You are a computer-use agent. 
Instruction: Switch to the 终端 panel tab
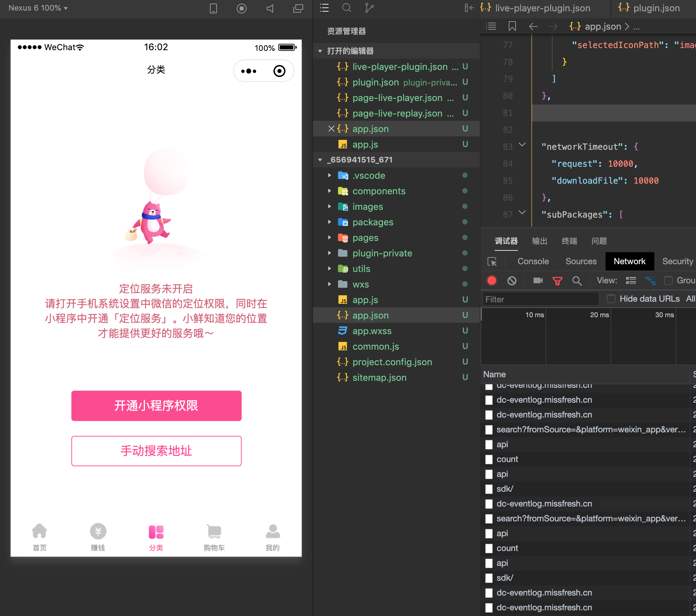[569, 241]
